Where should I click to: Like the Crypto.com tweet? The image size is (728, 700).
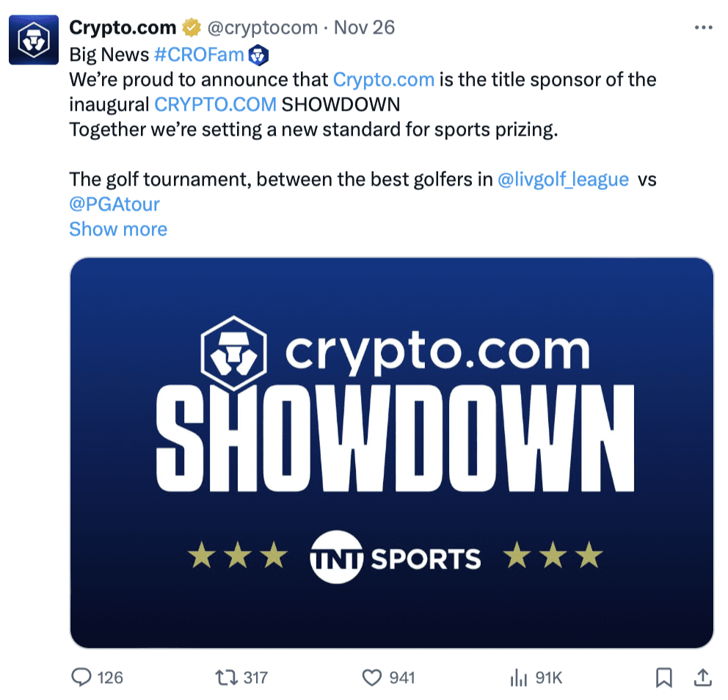click(371, 679)
